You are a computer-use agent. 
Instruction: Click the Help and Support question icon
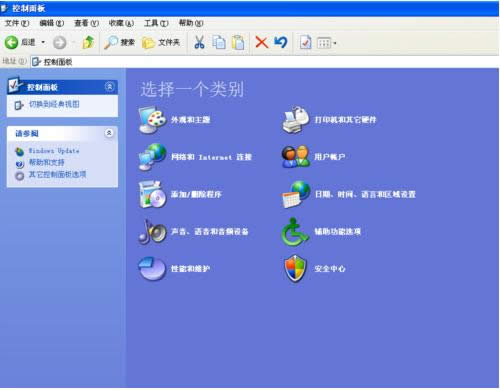(x=20, y=164)
